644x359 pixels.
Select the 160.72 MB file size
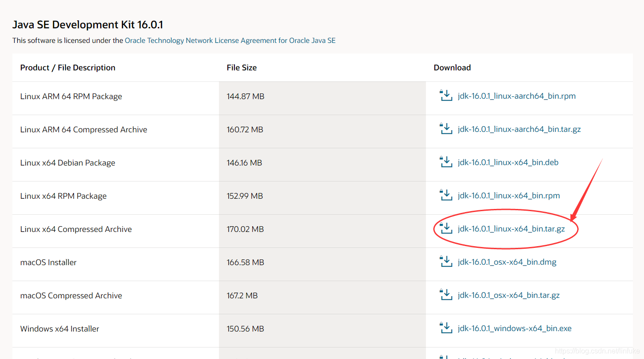click(x=245, y=130)
